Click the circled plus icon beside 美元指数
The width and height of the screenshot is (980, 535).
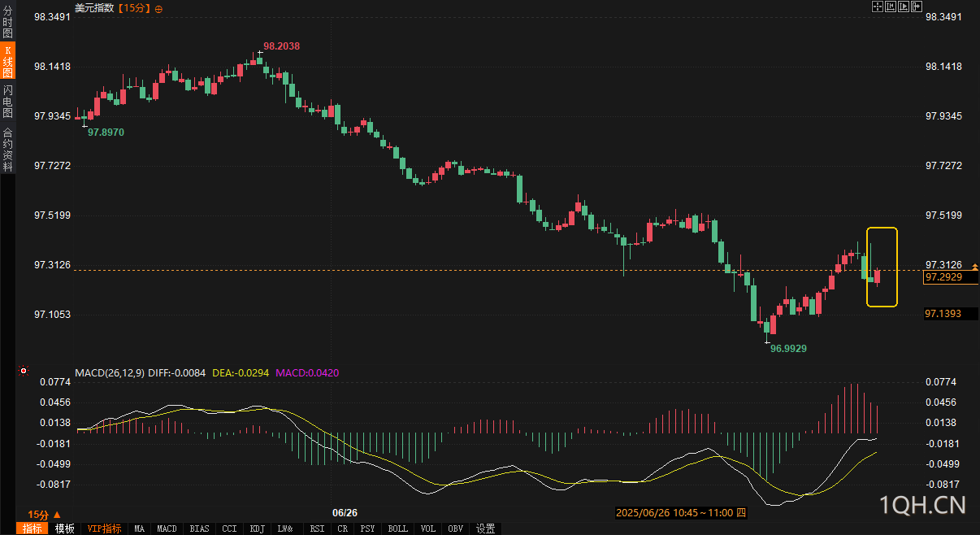pyautogui.click(x=158, y=9)
